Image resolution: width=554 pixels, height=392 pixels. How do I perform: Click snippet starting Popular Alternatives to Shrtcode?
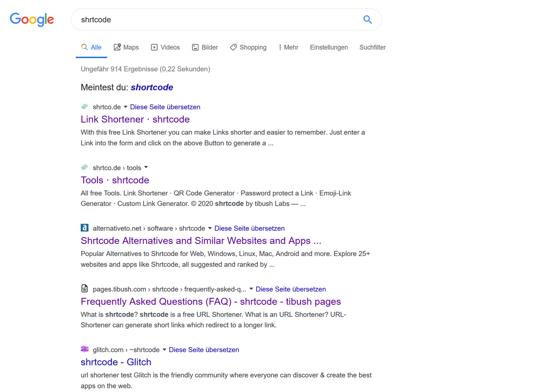[225, 259]
